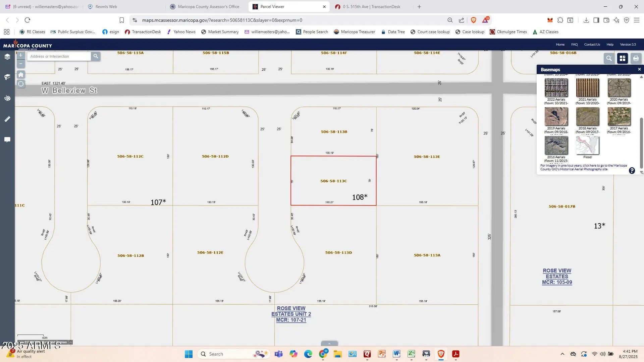Image resolution: width=644 pixels, height=362 pixels.
Task: Open Historical Aerial Photography site link
Action: point(584,169)
